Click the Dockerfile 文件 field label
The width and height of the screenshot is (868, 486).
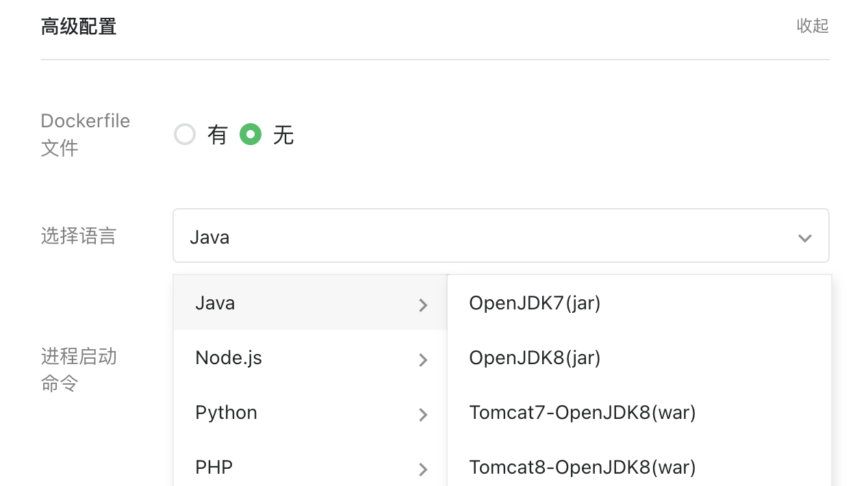(85, 134)
